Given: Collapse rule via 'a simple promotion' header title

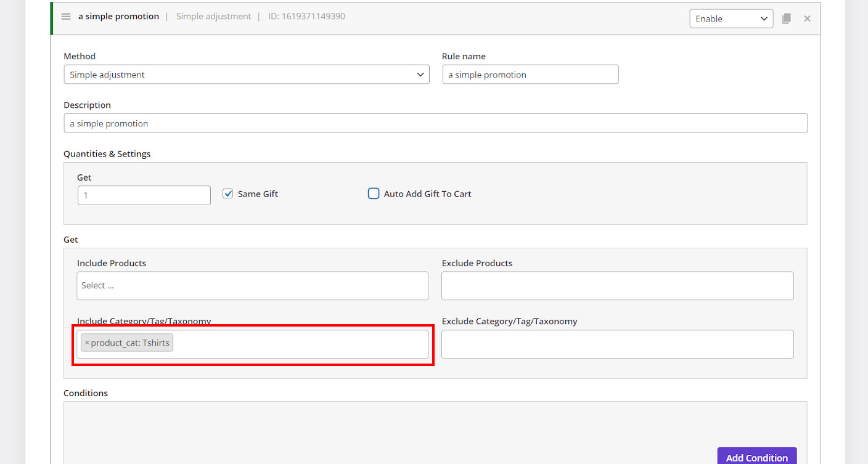Looking at the screenshot, I should (x=118, y=17).
